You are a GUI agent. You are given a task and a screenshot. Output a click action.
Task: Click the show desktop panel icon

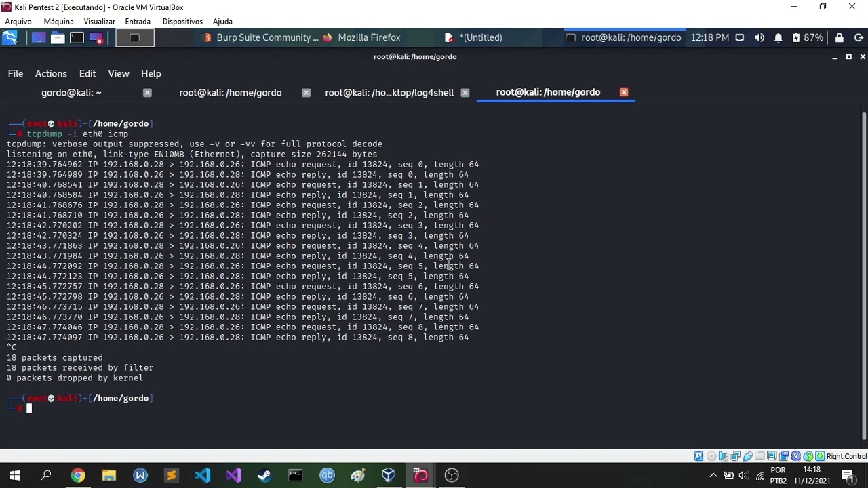point(38,38)
